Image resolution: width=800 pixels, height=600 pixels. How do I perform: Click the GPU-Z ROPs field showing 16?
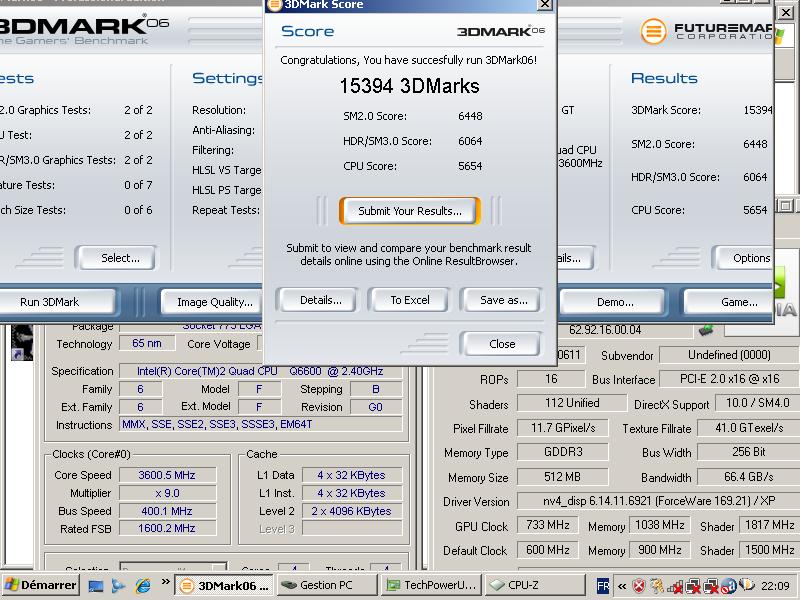(551, 379)
